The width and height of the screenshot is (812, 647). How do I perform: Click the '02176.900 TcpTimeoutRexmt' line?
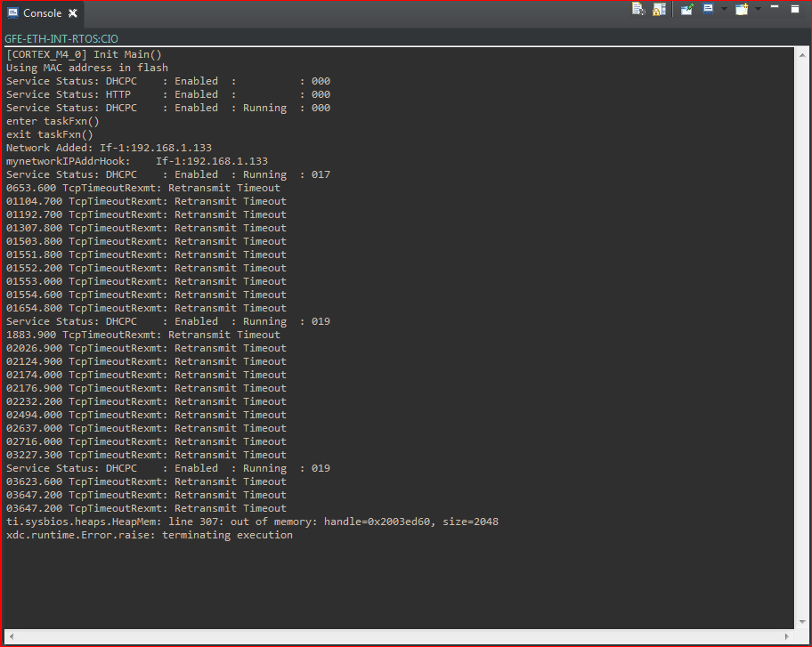tap(146, 388)
